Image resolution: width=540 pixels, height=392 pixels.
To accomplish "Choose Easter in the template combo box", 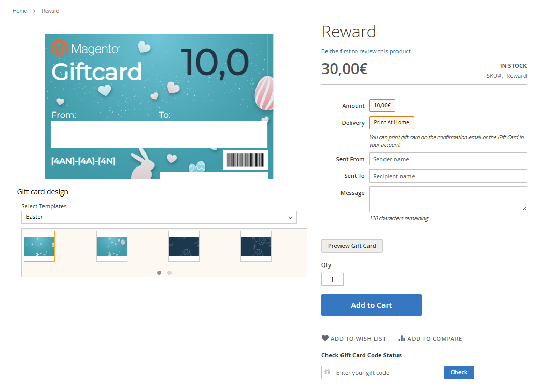I will coord(159,217).
